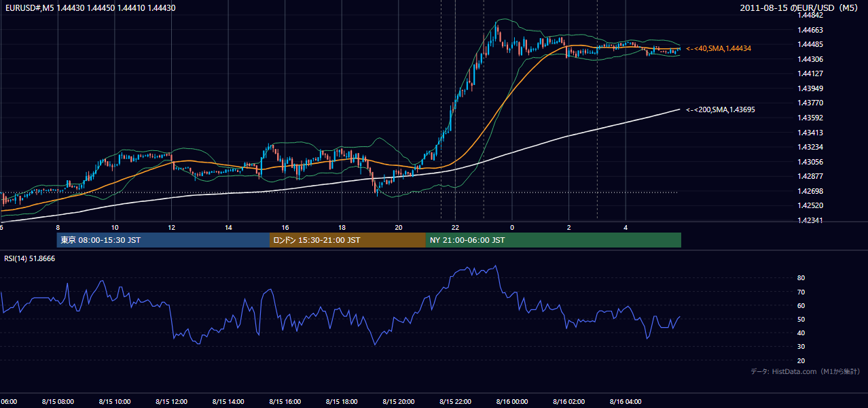This screenshot has width=868, height=408.
Task: Click the 8/15 12:00 bottom time label
Action: [171, 401]
